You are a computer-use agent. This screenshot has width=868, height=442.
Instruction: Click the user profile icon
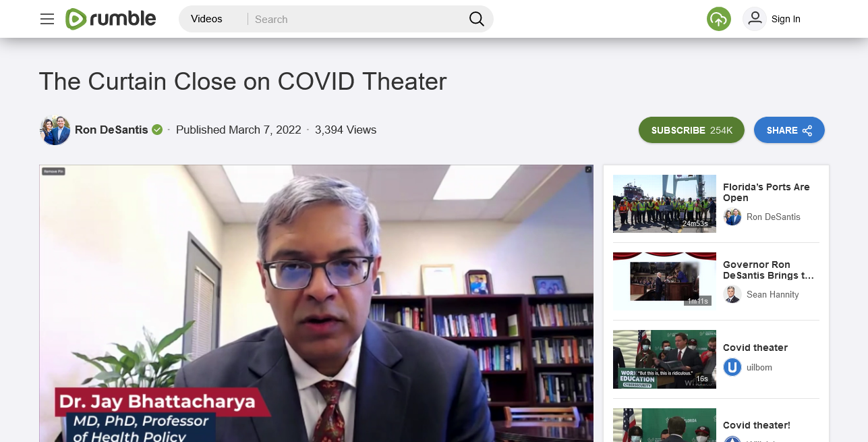click(x=755, y=19)
